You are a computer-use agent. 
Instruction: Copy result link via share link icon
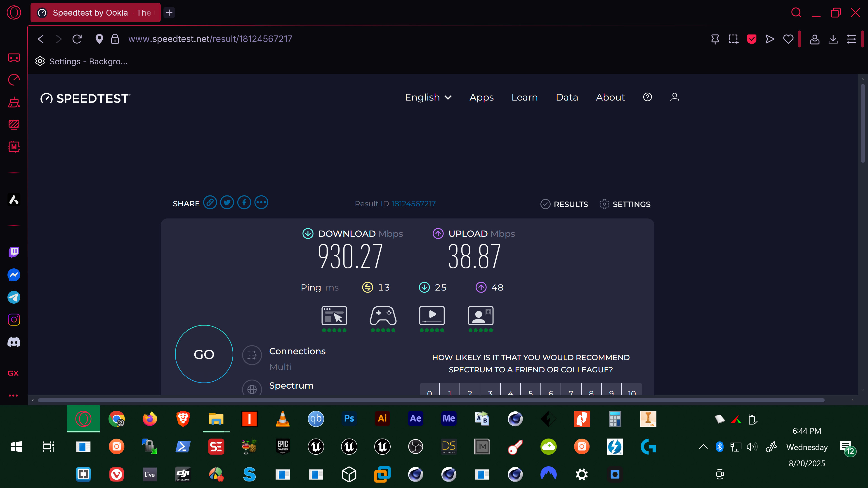click(x=210, y=203)
